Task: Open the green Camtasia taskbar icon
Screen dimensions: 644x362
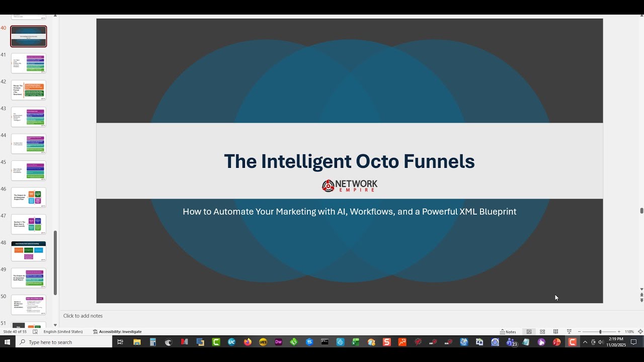Action: click(216, 342)
